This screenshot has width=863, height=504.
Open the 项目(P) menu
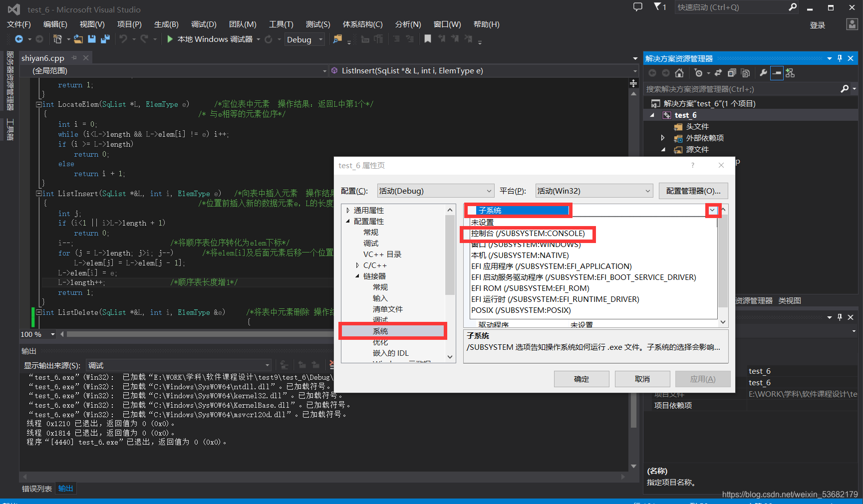pos(129,24)
